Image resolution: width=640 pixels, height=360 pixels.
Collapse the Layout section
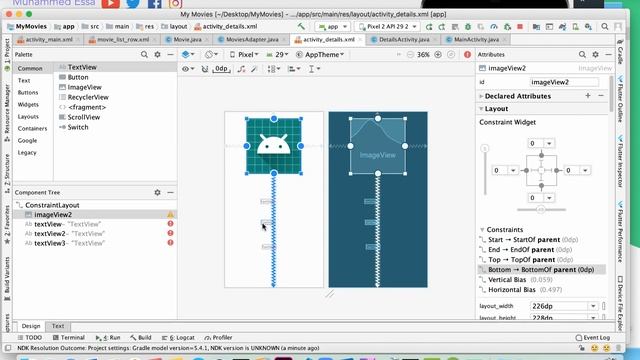point(481,109)
